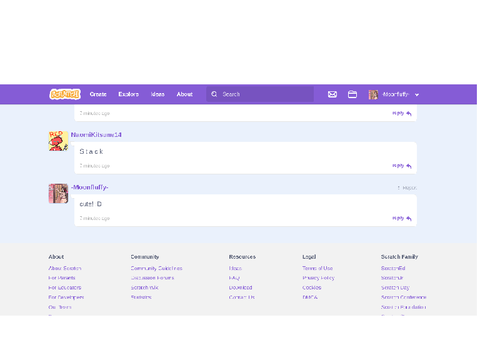This screenshot has width=480, height=360.
Task: Click the Scratch logo in navbar
Action: click(x=65, y=94)
